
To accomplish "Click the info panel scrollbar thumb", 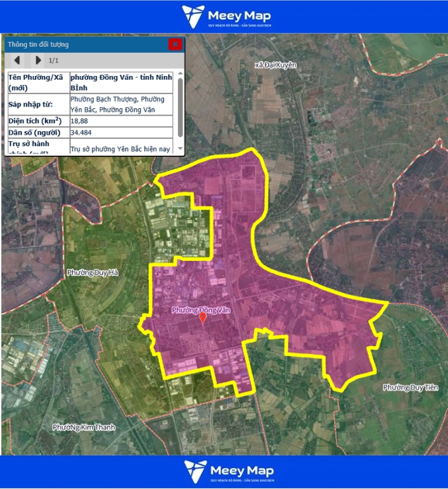I will pyautogui.click(x=181, y=106).
